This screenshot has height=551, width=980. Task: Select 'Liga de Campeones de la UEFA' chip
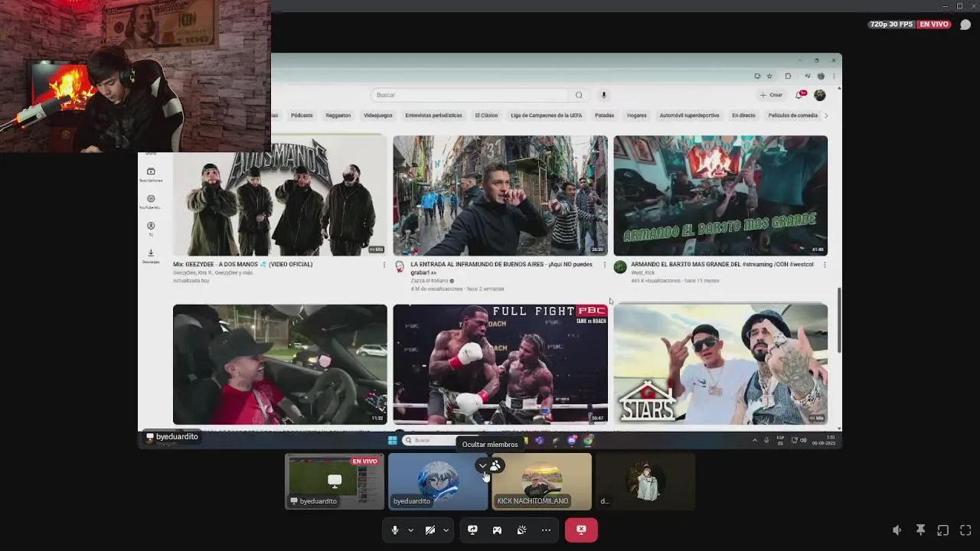pos(547,116)
